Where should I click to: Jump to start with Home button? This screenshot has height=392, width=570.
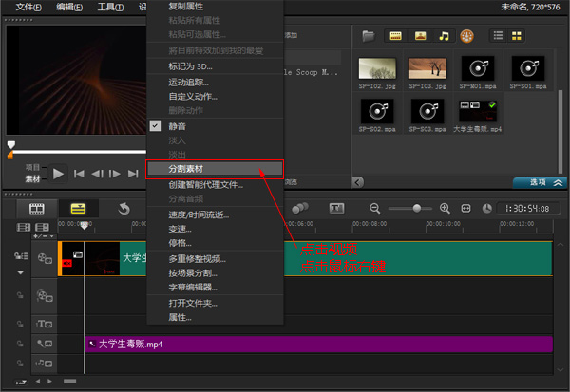[79, 174]
